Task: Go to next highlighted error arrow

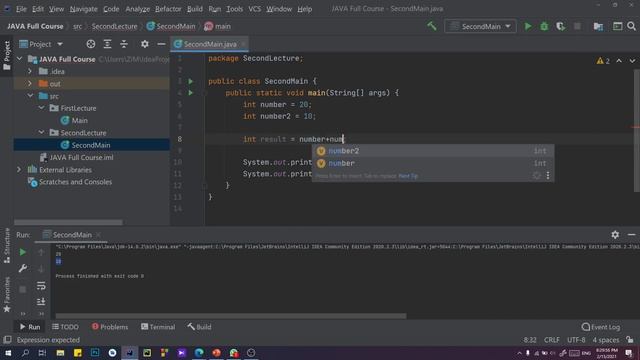Action: tap(632, 61)
